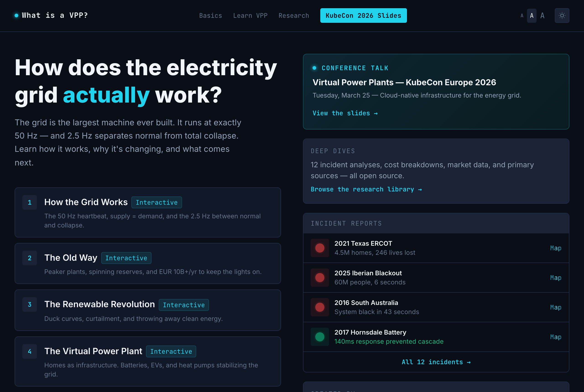Open the How the Grid Works card

pos(148,212)
